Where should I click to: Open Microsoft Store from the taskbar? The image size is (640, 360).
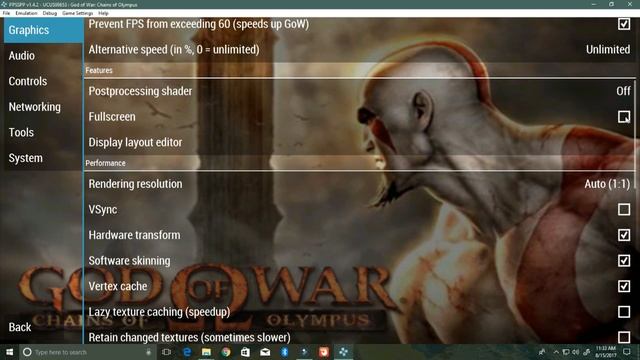(245, 352)
